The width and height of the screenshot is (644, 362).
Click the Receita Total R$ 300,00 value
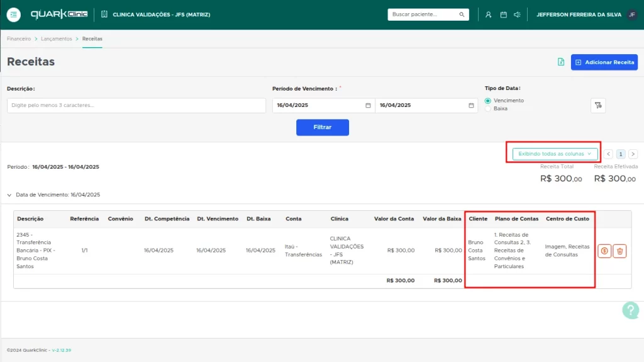click(x=561, y=179)
